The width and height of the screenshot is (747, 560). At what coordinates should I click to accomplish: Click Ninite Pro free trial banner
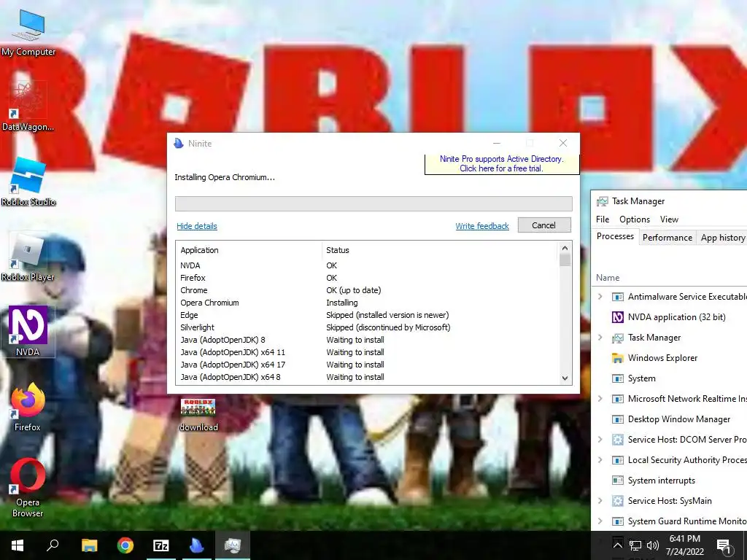[x=502, y=164]
